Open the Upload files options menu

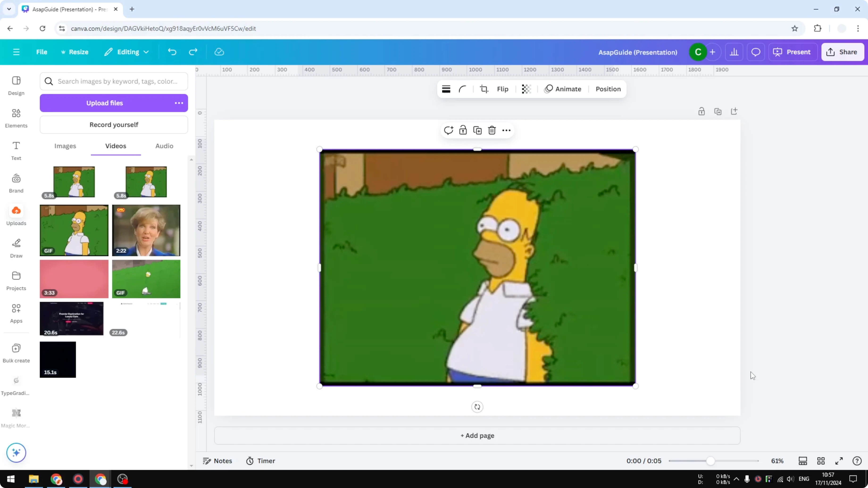coord(179,103)
